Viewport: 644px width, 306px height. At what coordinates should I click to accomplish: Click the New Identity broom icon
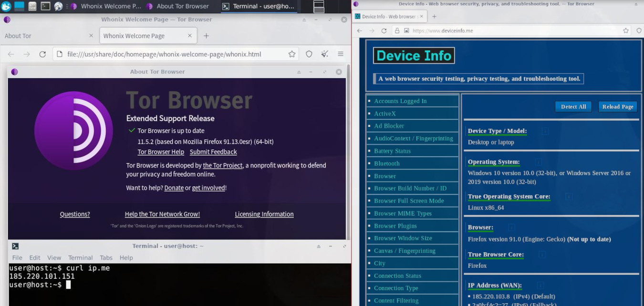325,54
